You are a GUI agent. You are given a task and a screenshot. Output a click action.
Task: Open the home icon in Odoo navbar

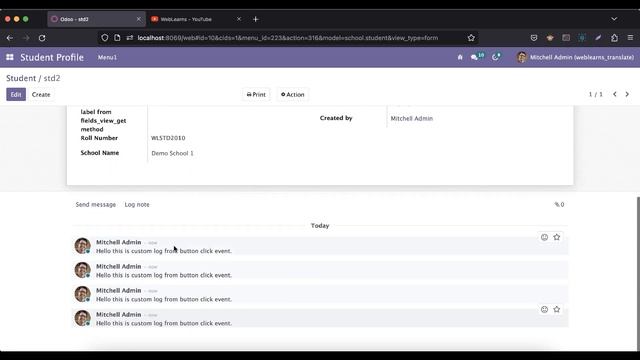click(x=460, y=58)
